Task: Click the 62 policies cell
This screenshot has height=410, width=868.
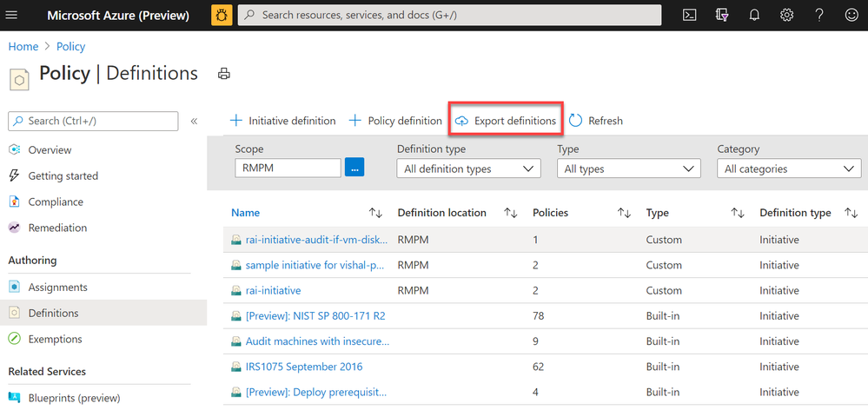Action: point(539,367)
